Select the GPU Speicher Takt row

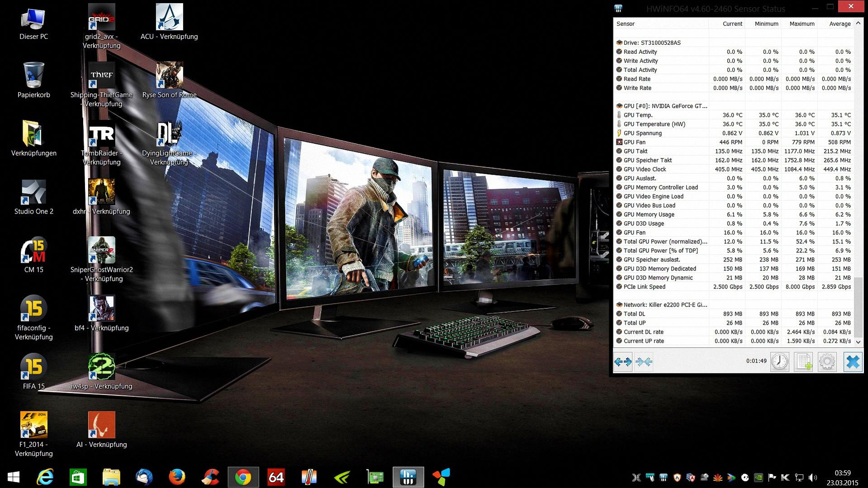click(x=733, y=160)
